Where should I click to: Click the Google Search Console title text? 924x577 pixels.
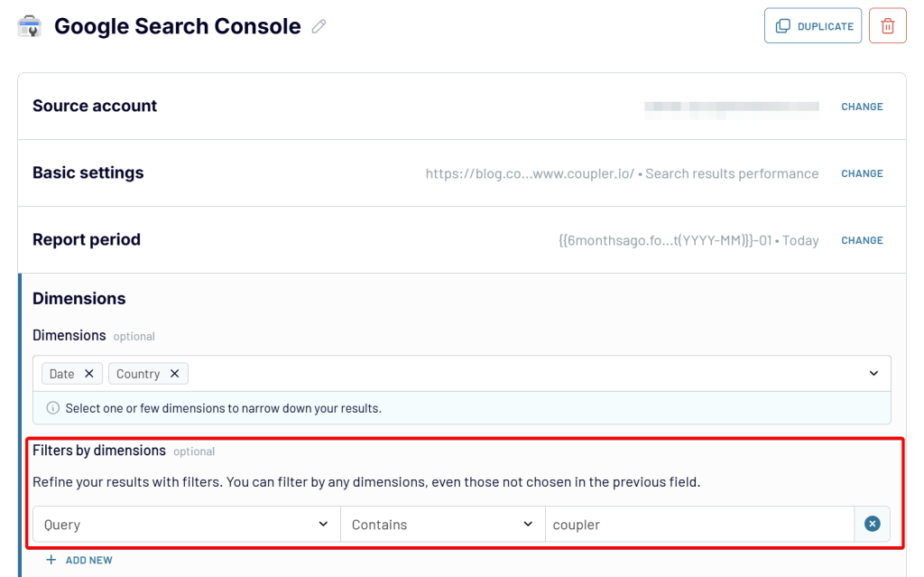[x=178, y=26]
